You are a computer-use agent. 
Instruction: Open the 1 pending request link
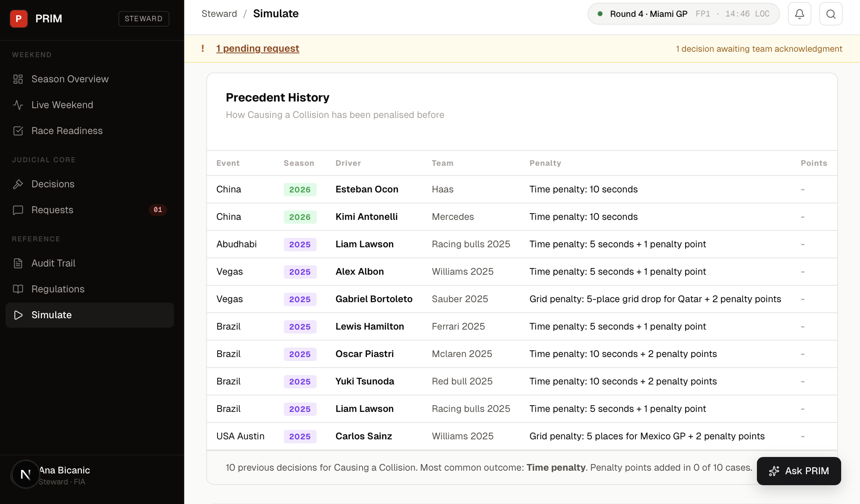pos(258,48)
